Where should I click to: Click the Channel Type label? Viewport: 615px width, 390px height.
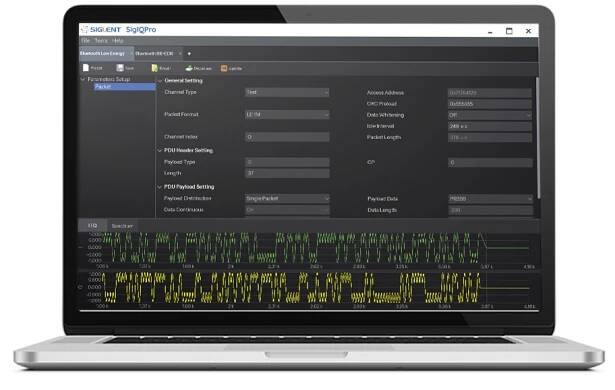coord(180,92)
